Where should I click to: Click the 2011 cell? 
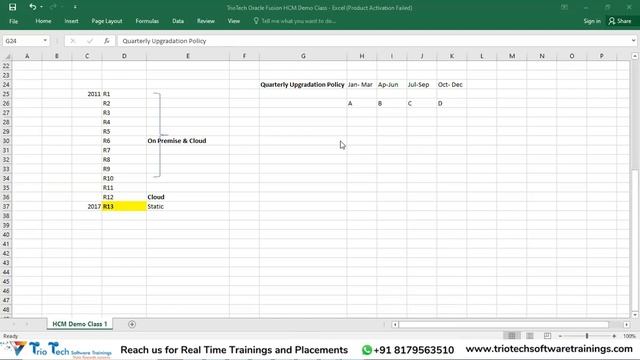click(87, 94)
